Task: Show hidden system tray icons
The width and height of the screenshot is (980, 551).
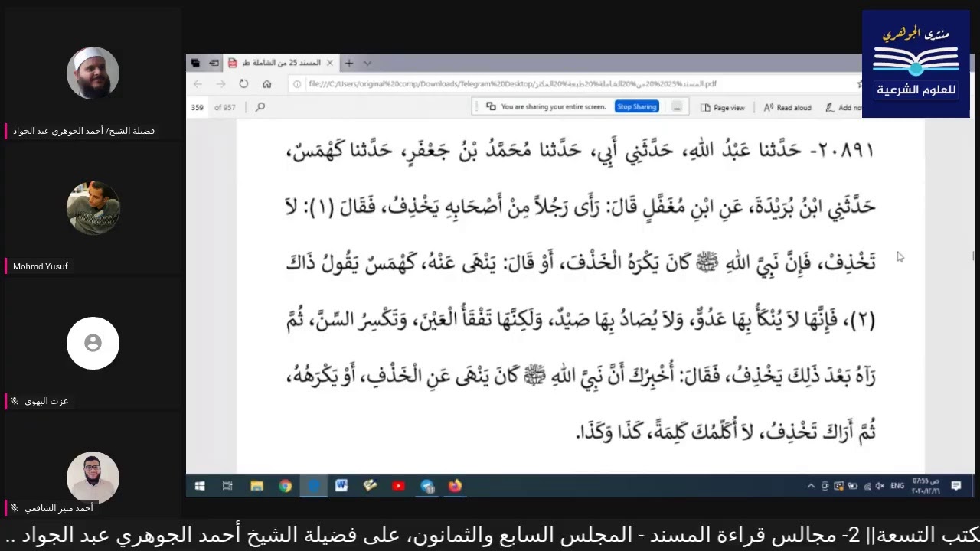Action: tap(811, 486)
